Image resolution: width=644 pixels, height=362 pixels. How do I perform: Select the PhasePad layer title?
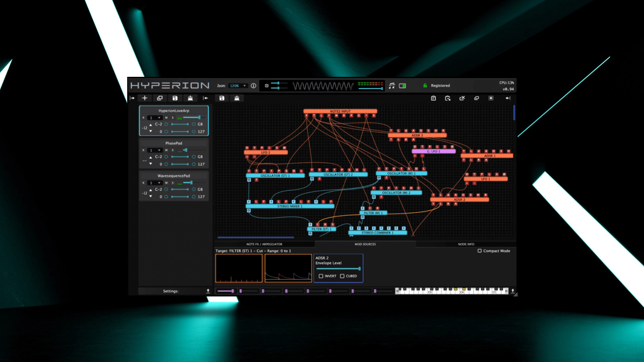[174, 143]
